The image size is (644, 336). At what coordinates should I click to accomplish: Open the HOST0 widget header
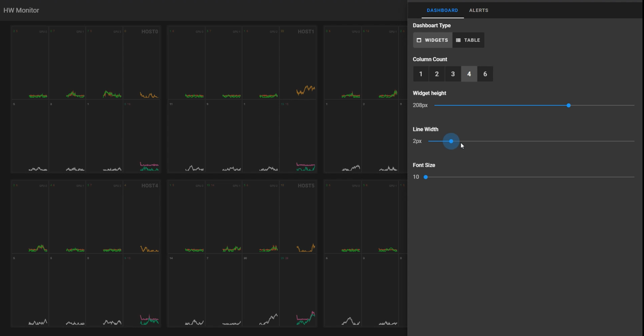coord(150,32)
